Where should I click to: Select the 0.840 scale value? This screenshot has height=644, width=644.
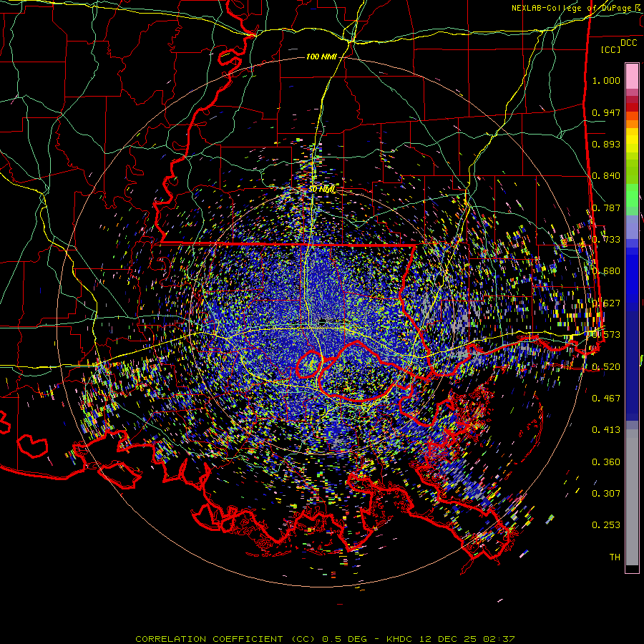(x=606, y=176)
